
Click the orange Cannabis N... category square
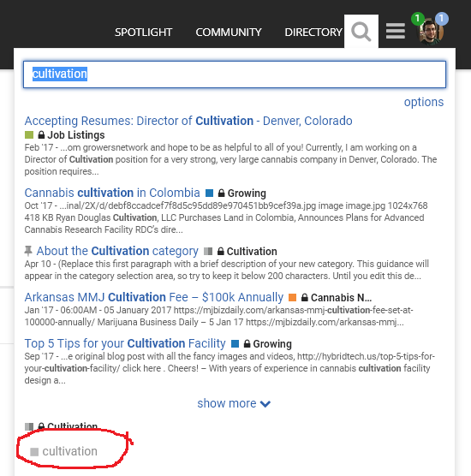coord(292,298)
